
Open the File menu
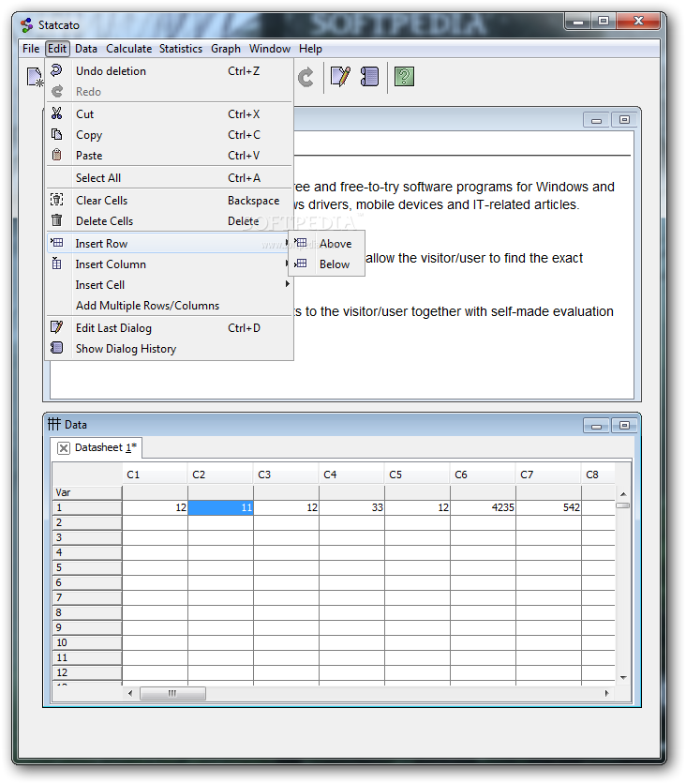tap(31, 49)
